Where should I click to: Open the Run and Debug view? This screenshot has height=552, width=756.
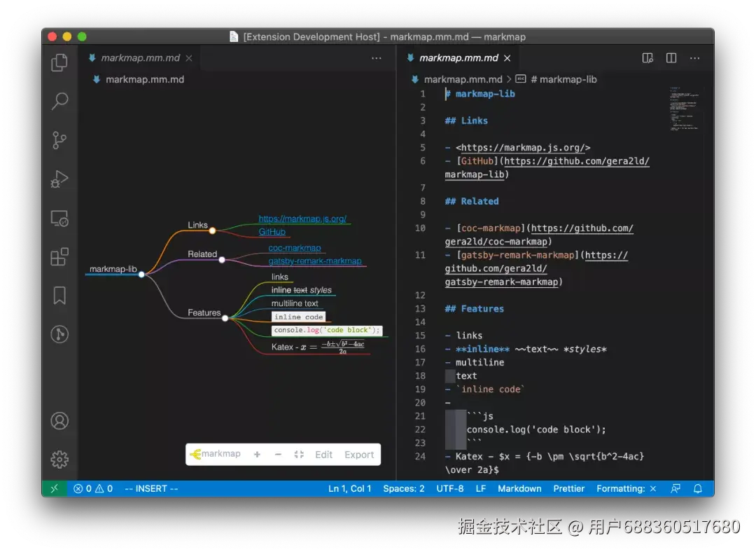click(59, 179)
